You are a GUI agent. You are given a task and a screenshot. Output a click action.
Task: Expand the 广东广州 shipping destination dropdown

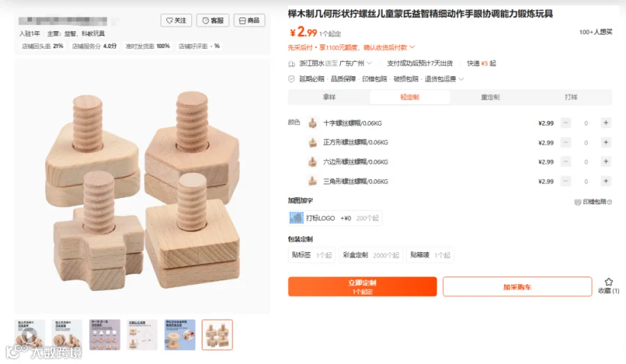tap(369, 63)
